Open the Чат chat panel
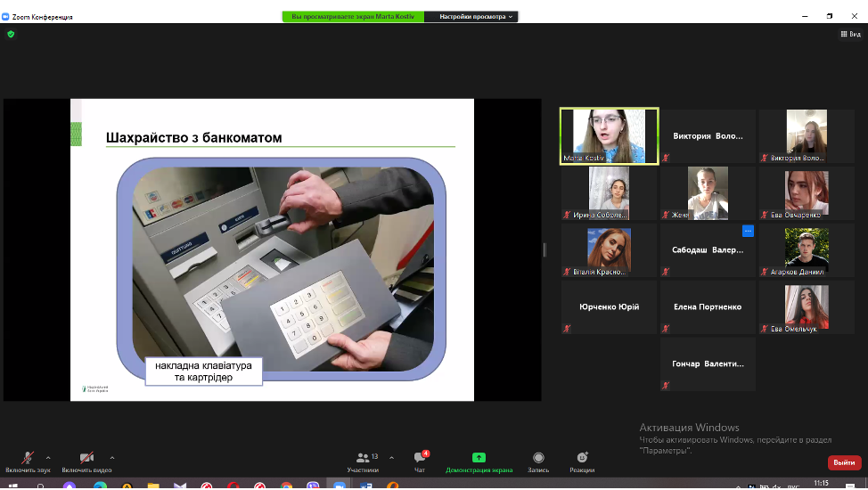 [x=419, y=458]
